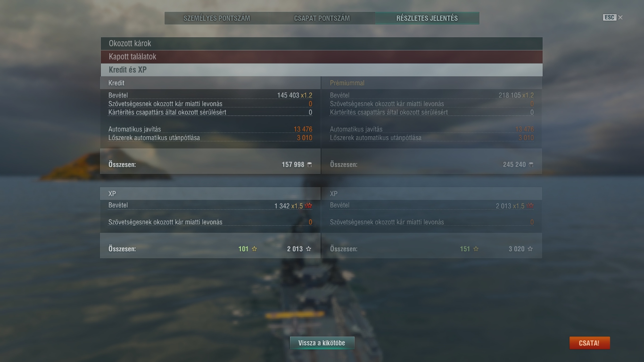
Task: Click the premium red star icon by 2 013 x1.5
Action: (530, 206)
